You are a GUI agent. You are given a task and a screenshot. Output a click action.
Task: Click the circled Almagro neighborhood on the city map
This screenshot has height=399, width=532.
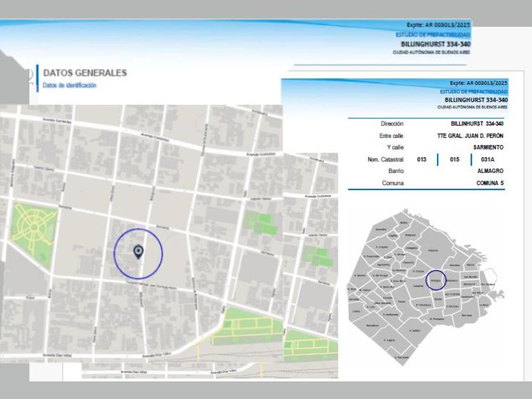coord(435,280)
